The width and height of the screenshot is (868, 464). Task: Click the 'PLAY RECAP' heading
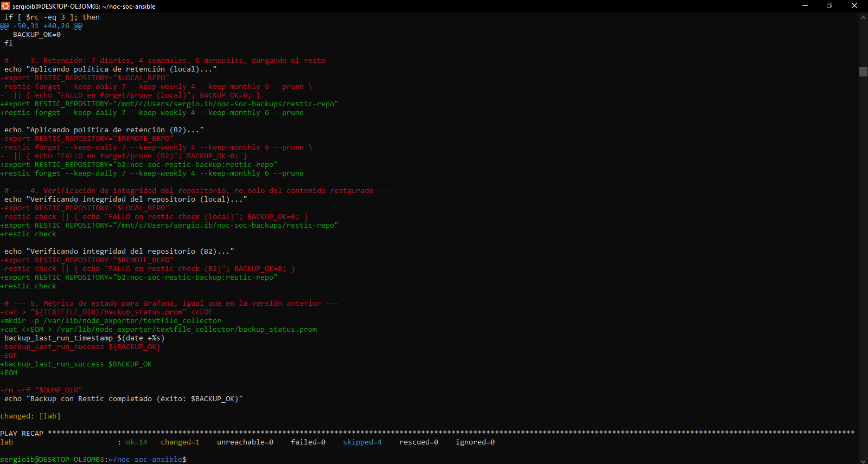point(22,434)
